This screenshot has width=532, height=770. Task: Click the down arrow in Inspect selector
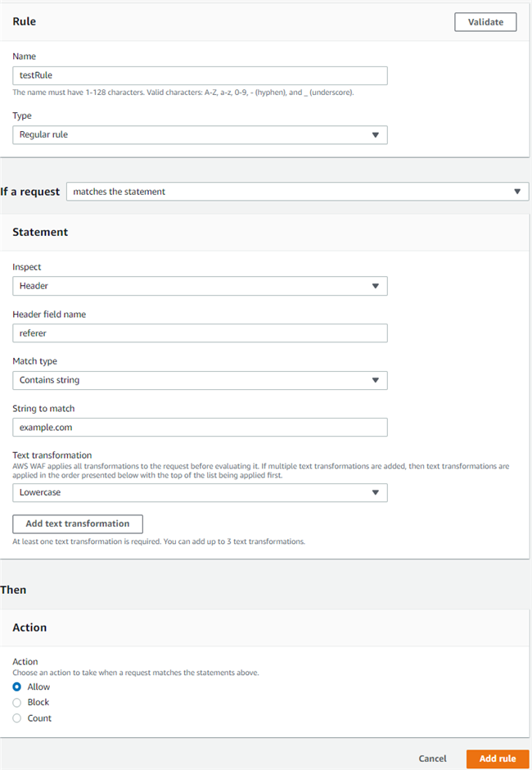pos(375,286)
